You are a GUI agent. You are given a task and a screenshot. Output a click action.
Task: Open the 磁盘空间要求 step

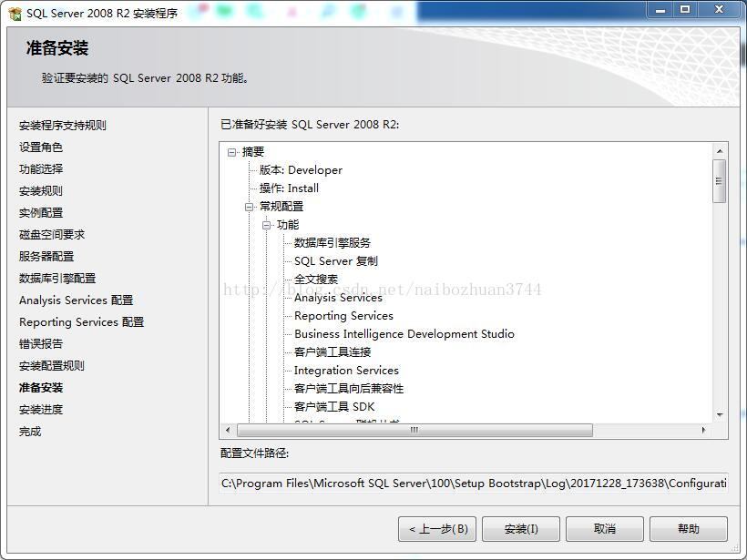[x=52, y=234]
